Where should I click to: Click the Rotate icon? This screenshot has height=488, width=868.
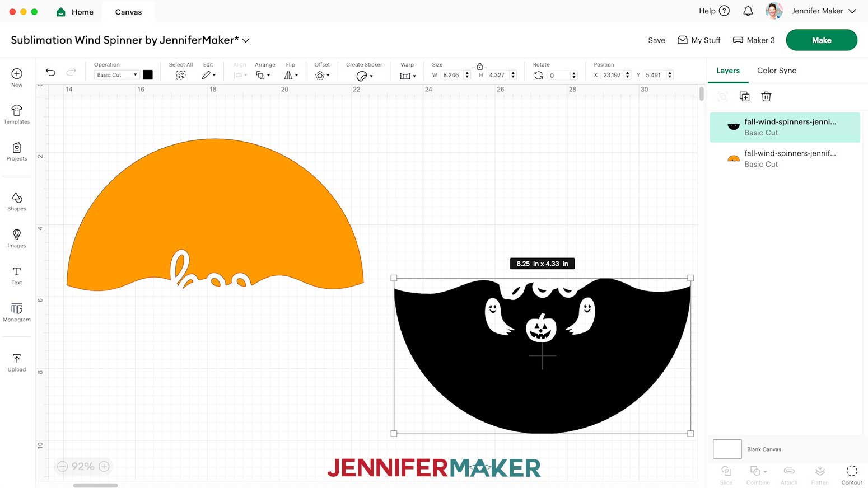538,75
